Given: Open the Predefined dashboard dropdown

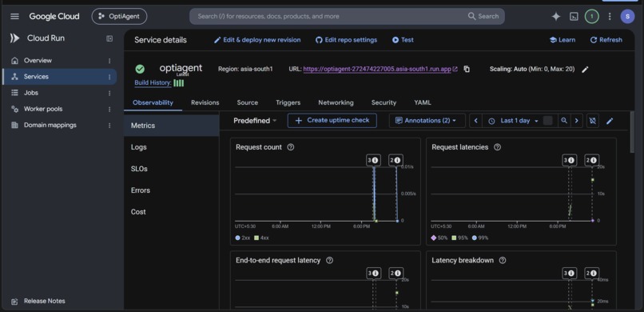Looking at the screenshot, I should (255, 121).
